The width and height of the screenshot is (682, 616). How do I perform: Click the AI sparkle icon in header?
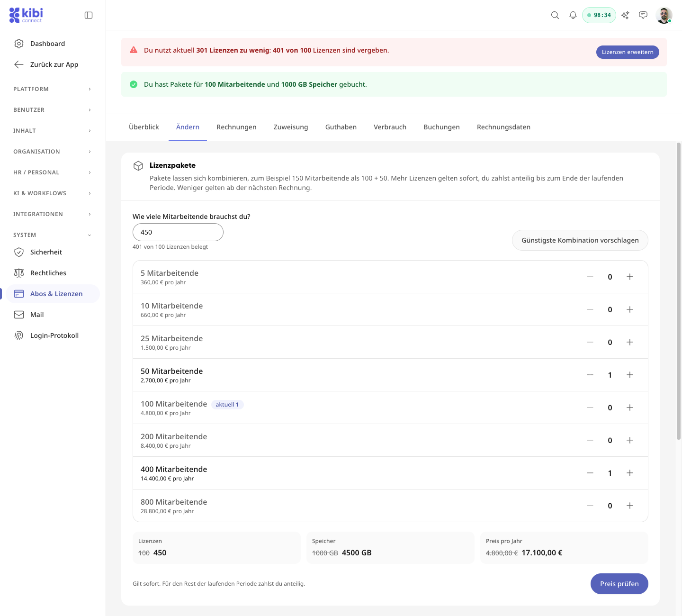(625, 15)
